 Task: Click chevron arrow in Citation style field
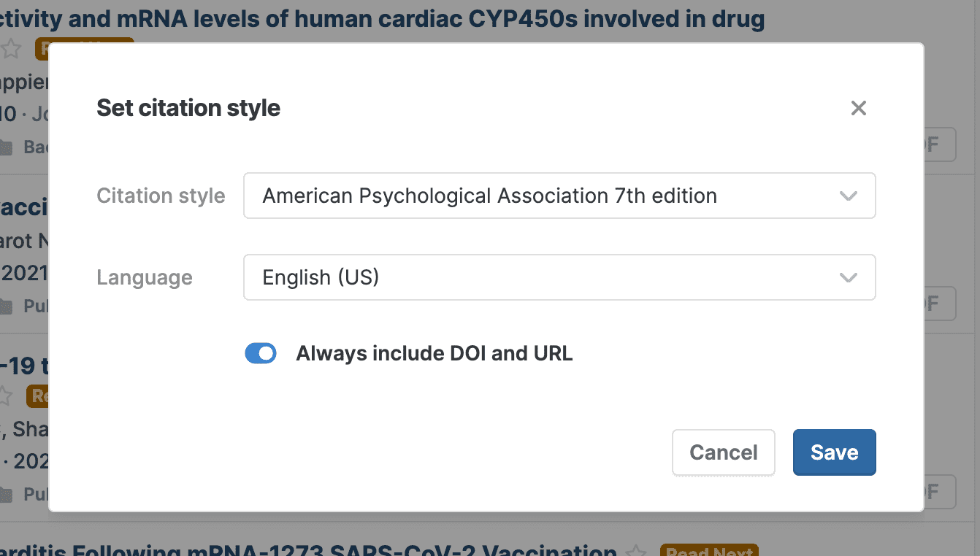coord(848,196)
